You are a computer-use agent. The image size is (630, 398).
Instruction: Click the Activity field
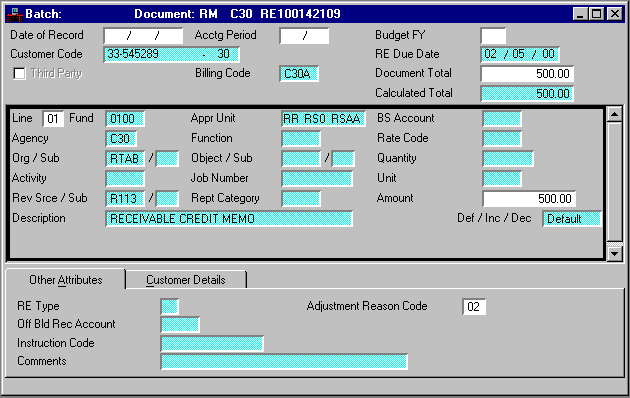pyautogui.click(x=125, y=179)
